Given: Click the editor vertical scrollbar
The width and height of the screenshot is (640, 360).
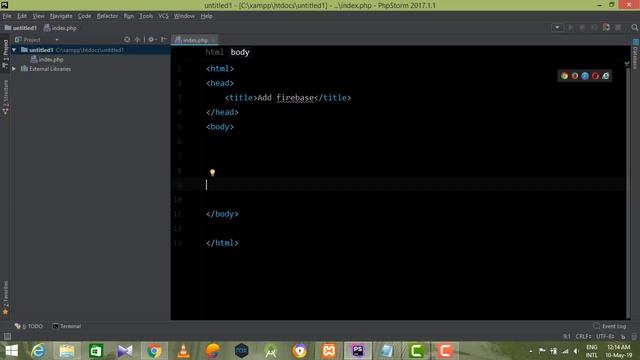Looking at the screenshot, I should pos(628,192).
